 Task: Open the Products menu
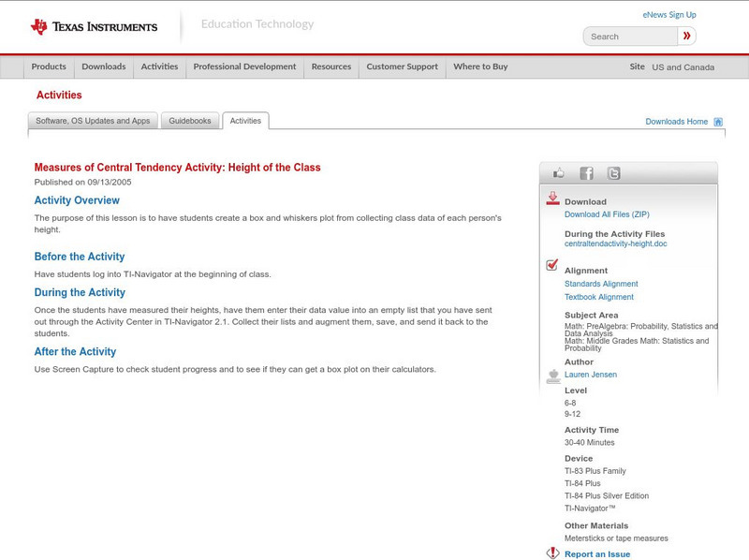49,67
